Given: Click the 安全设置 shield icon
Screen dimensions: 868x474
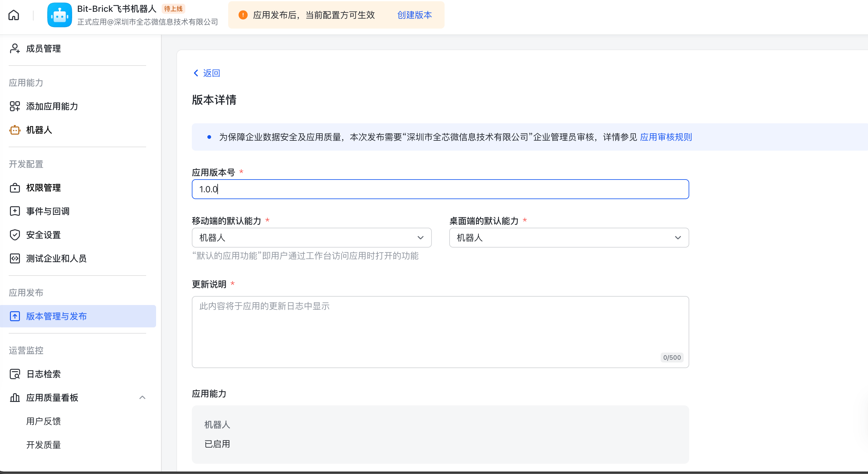Looking at the screenshot, I should click(15, 235).
